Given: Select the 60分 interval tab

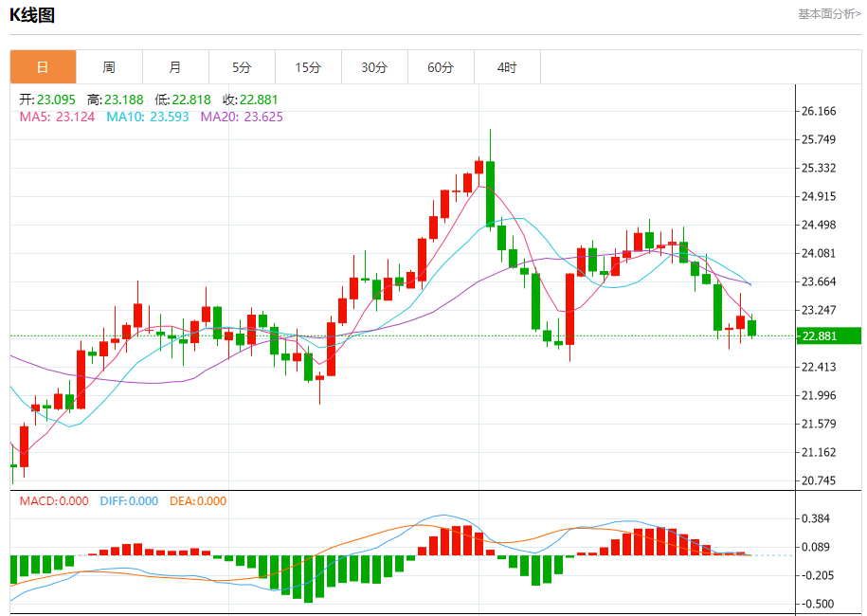Looking at the screenshot, I should point(441,67).
